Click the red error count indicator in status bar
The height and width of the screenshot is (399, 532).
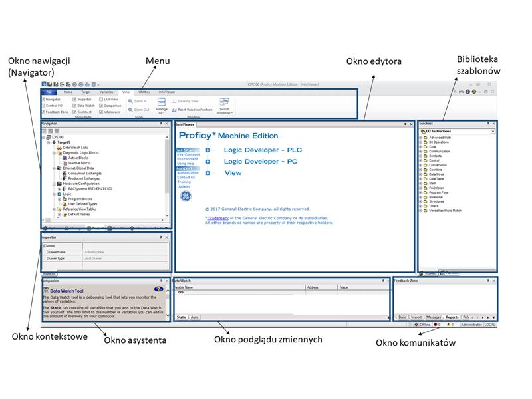point(436,325)
